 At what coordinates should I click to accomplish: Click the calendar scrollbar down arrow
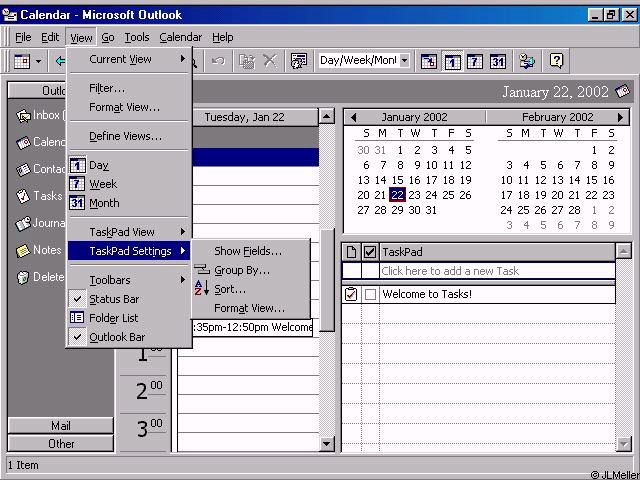pos(326,444)
